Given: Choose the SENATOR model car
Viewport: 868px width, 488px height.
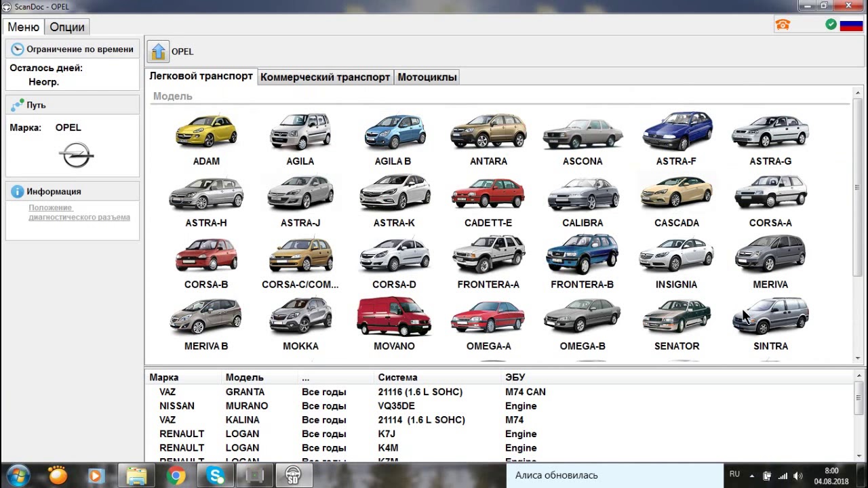Looking at the screenshot, I should 677,317.
